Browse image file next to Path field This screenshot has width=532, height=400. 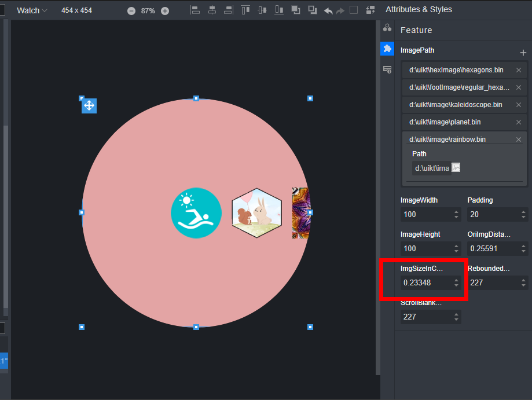click(x=456, y=168)
